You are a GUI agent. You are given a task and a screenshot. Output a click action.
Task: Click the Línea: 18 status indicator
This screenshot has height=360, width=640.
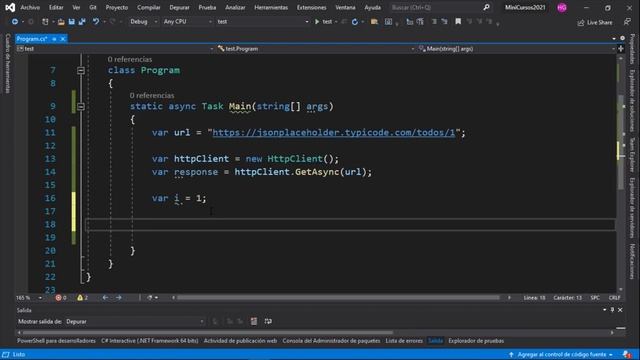534,298
